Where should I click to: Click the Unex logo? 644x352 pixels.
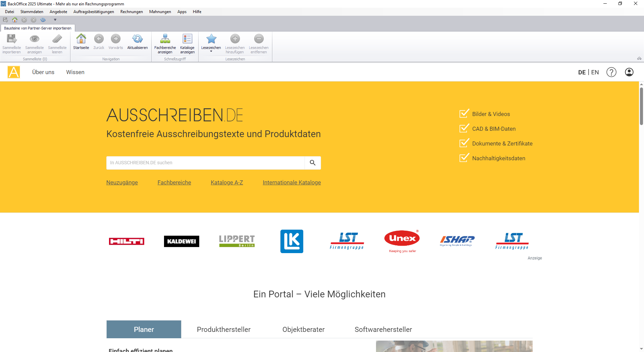click(402, 241)
